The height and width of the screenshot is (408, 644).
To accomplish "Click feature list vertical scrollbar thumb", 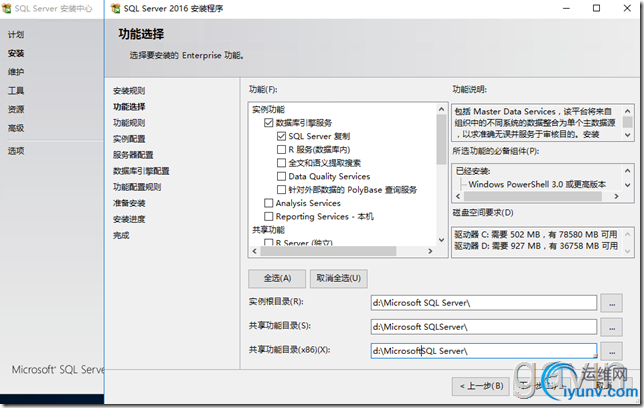I will (442, 140).
